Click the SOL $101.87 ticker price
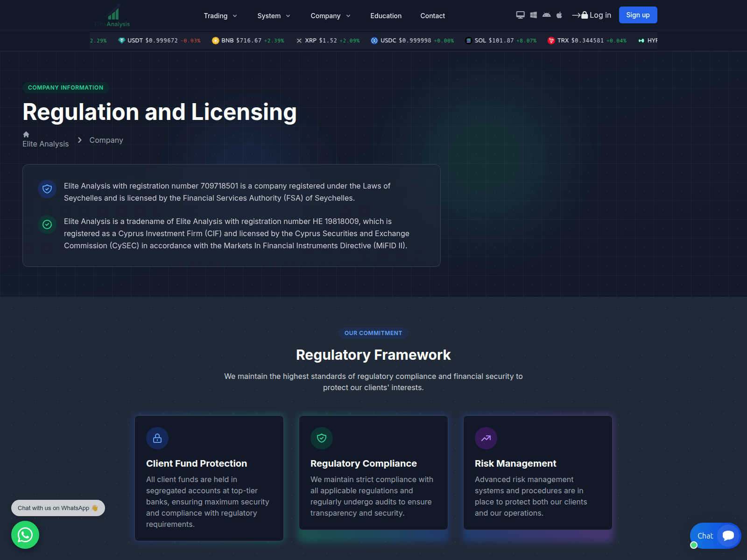Image resolution: width=747 pixels, height=560 pixels. [x=501, y=41]
